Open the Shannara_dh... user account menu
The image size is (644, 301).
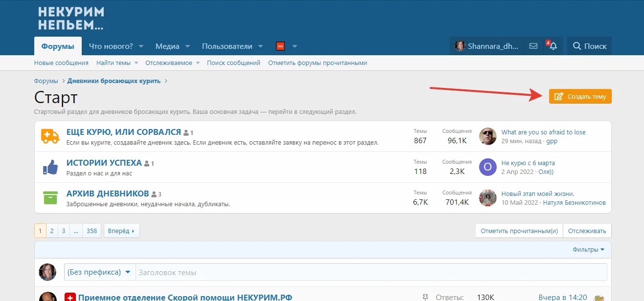[x=487, y=46]
